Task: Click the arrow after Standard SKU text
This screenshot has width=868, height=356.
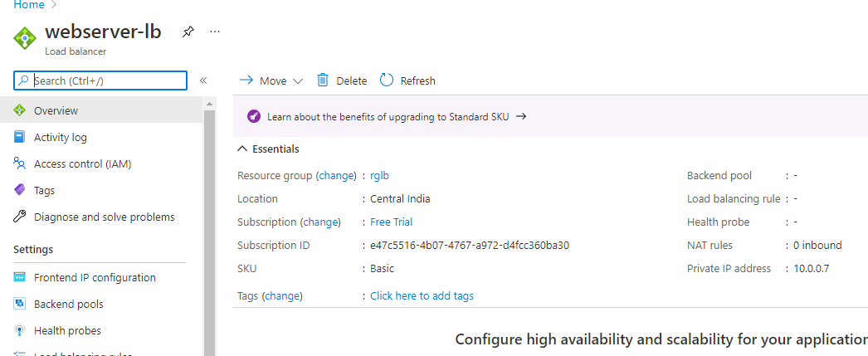Action: (520, 116)
